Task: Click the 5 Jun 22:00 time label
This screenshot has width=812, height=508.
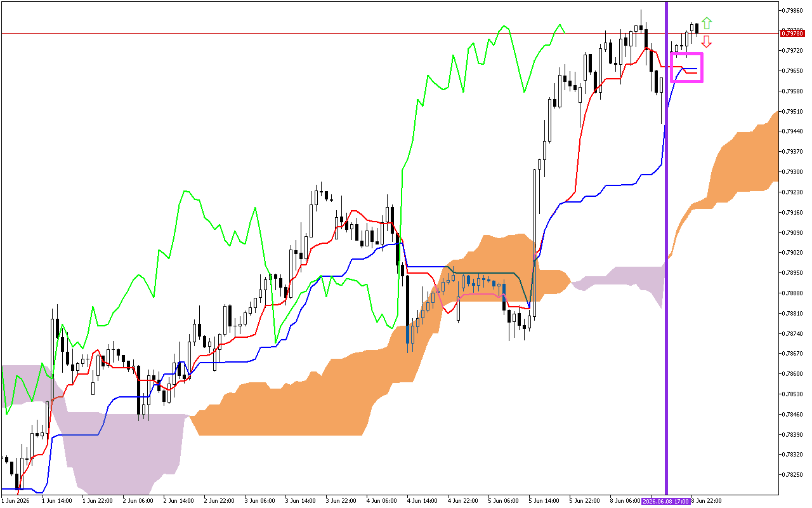Action: [x=584, y=501]
